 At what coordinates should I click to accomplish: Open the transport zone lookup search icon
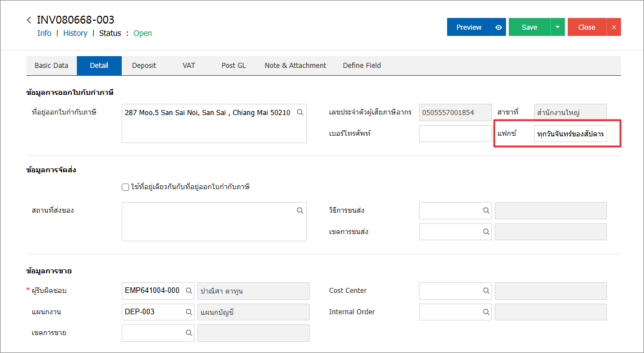coord(486,232)
